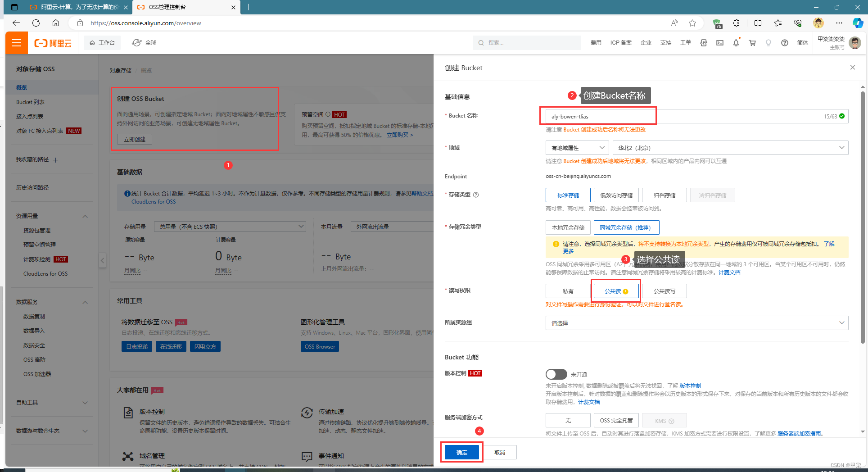Open Copilot icon in browser toolbar
Viewport: 868px width, 472px height.
858,23
